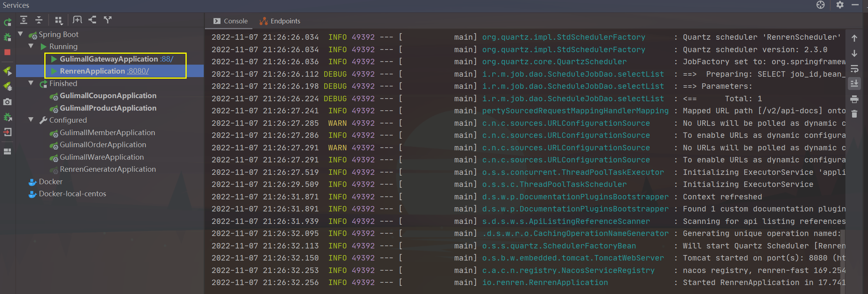Screen dimensions: 868x294
Task: Click the red exit arrow icon
Action: [7, 132]
